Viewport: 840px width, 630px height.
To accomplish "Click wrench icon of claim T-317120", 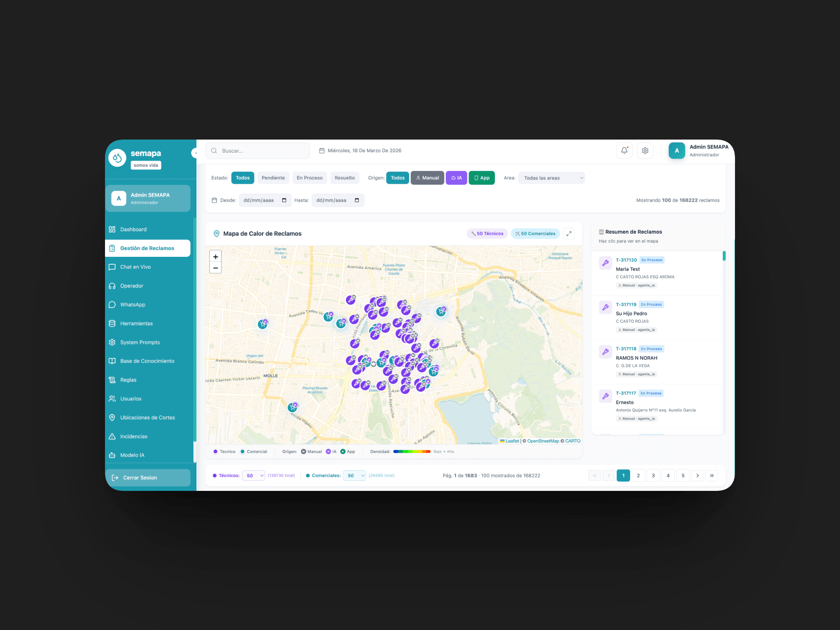I will coord(605,263).
